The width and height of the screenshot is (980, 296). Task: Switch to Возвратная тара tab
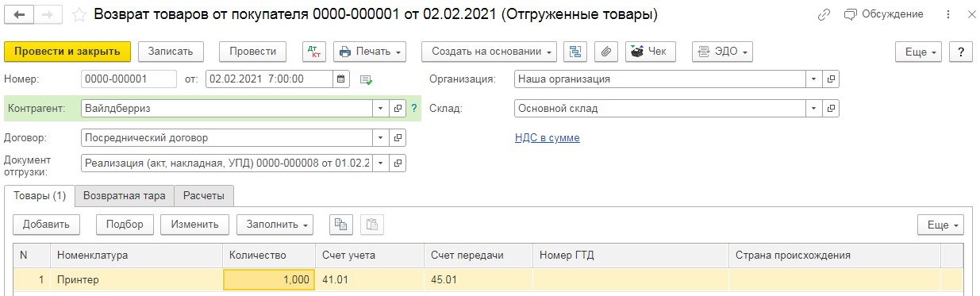(125, 195)
